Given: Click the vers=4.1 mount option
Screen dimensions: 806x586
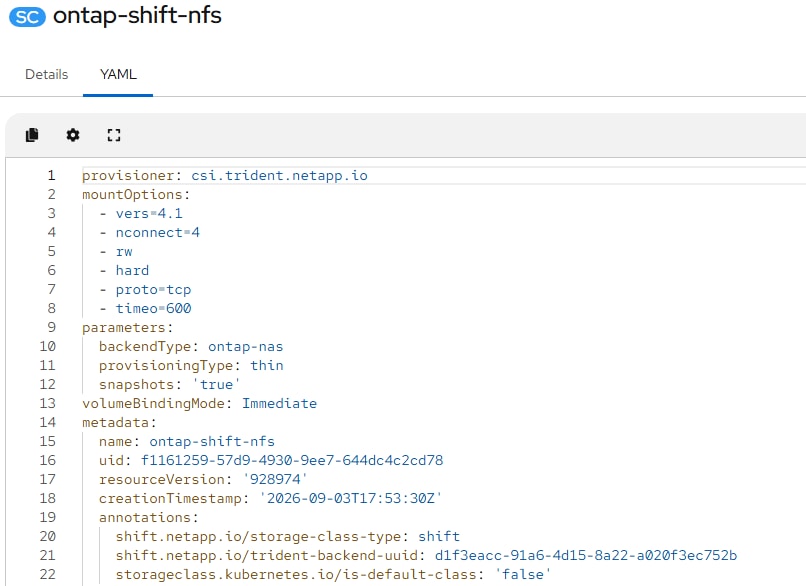Looking at the screenshot, I should point(149,214).
